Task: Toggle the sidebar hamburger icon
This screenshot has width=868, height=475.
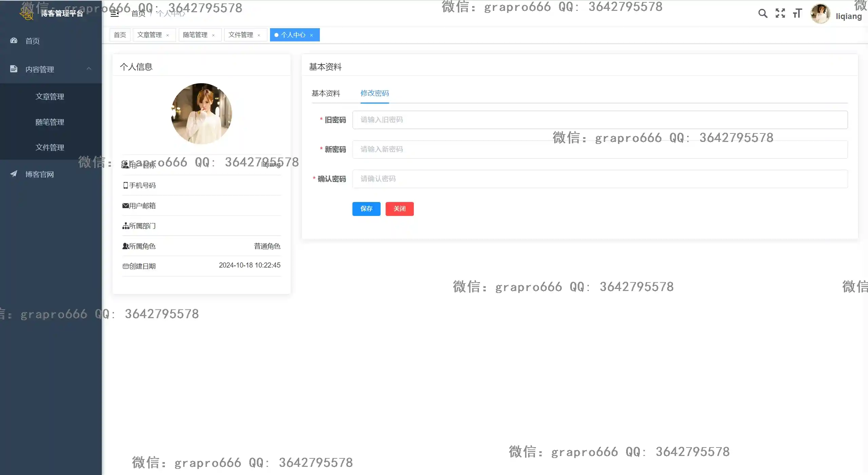Action: click(115, 14)
